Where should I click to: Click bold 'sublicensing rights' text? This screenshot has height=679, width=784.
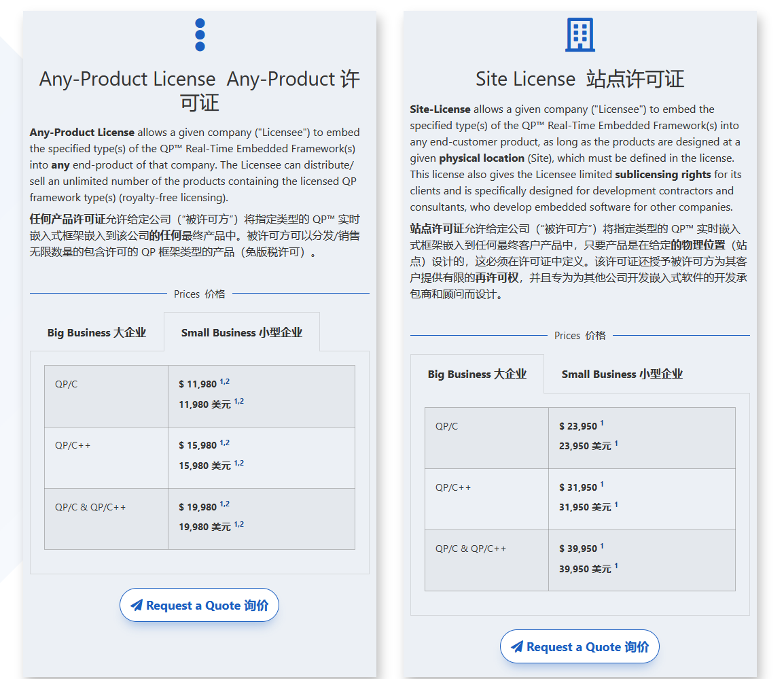(x=663, y=174)
